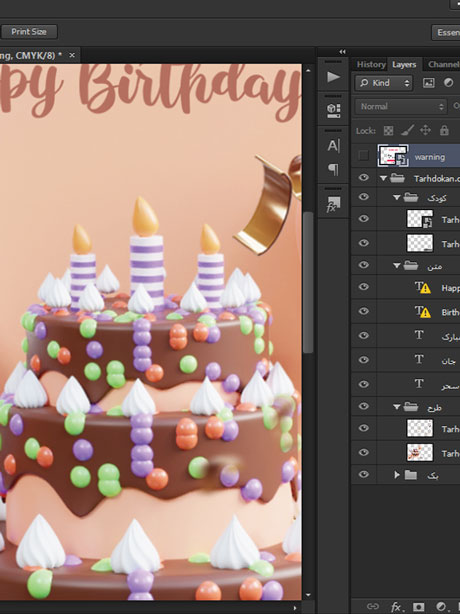460x614 pixels.
Task: Switch to the Channels tab
Action: click(444, 64)
